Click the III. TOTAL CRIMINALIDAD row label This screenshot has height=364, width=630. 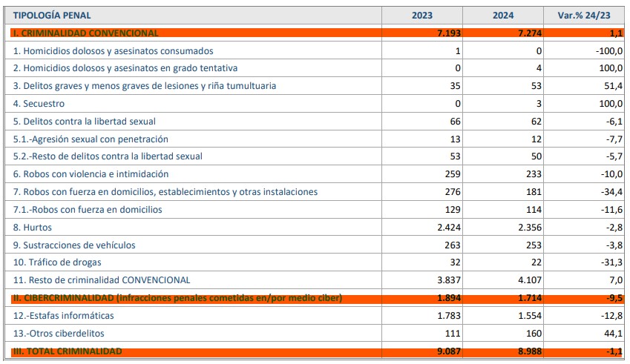(x=68, y=351)
